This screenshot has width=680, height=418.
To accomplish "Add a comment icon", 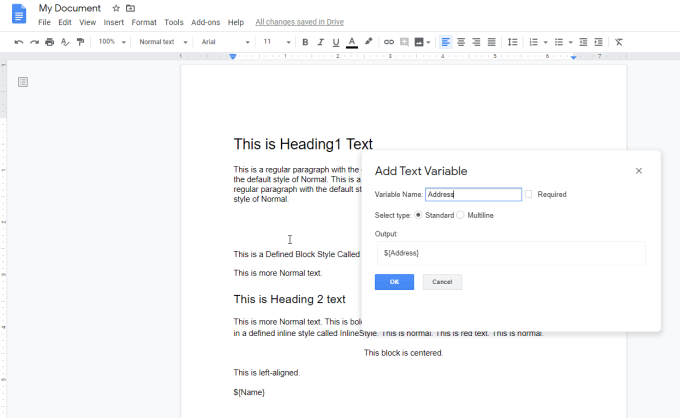I will [x=404, y=42].
